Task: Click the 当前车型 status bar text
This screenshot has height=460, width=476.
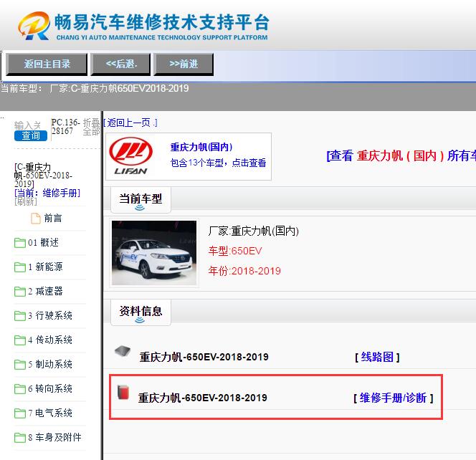Action: click(x=95, y=88)
